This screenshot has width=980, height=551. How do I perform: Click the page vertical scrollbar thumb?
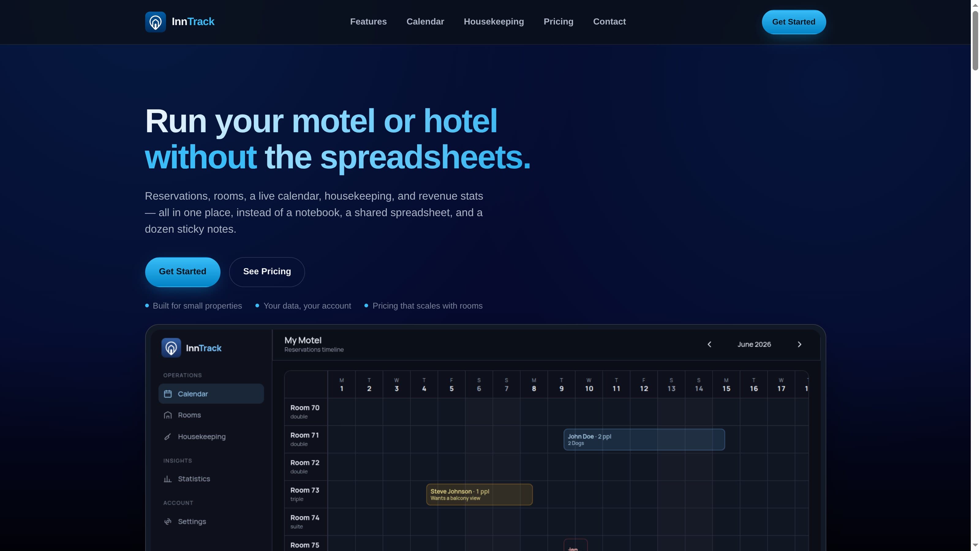(975, 41)
